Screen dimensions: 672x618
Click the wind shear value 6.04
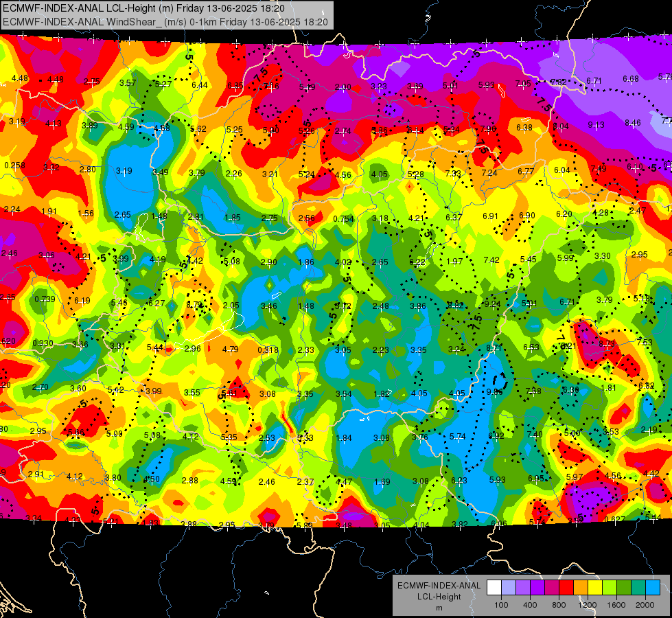click(x=562, y=170)
